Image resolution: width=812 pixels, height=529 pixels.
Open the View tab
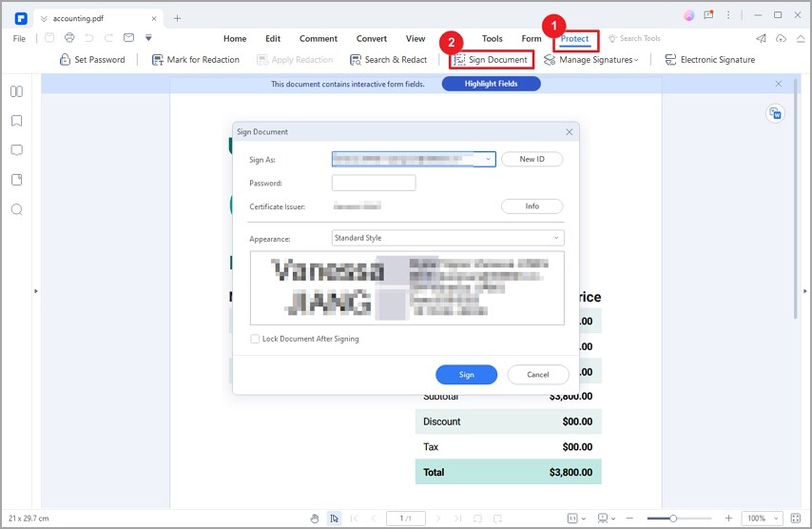pos(416,38)
